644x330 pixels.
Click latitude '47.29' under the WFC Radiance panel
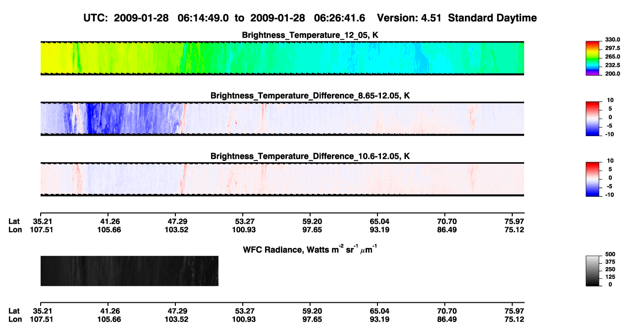(176, 311)
